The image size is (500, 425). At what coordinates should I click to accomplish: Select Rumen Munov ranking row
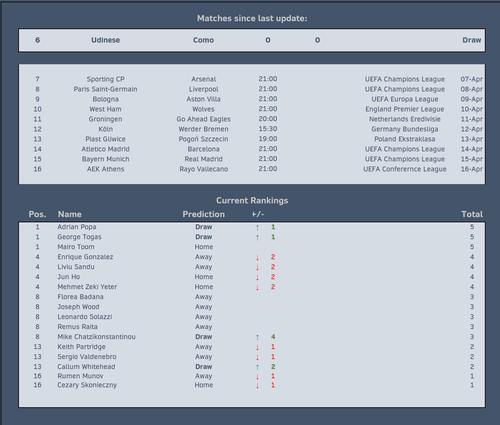[252, 376]
